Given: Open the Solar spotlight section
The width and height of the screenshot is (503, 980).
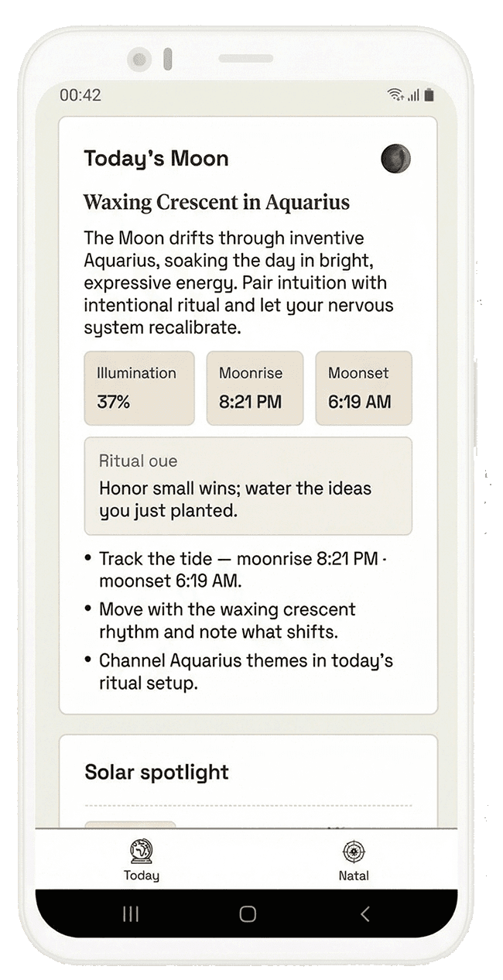Looking at the screenshot, I should tap(157, 772).
